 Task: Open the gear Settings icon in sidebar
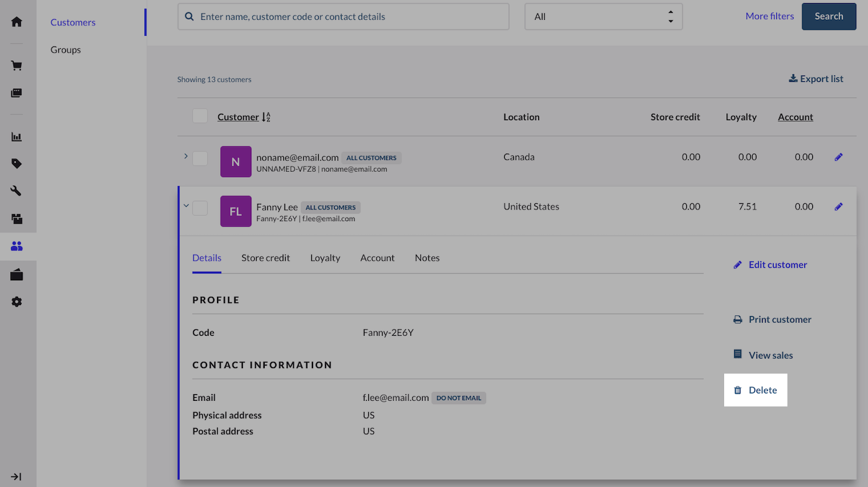pos(17,302)
